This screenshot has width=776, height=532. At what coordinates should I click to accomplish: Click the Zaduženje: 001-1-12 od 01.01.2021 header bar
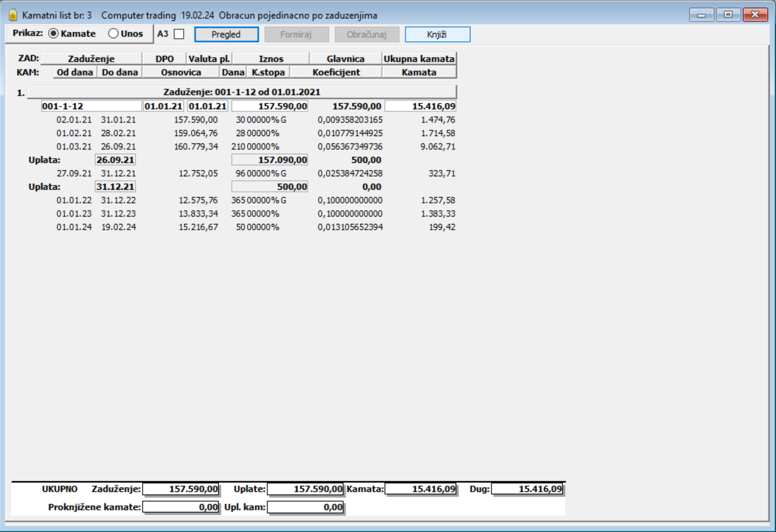coord(242,92)
